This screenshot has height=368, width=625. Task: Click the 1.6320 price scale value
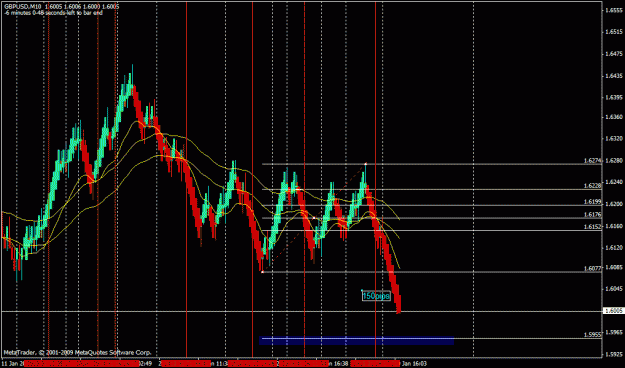614,139
